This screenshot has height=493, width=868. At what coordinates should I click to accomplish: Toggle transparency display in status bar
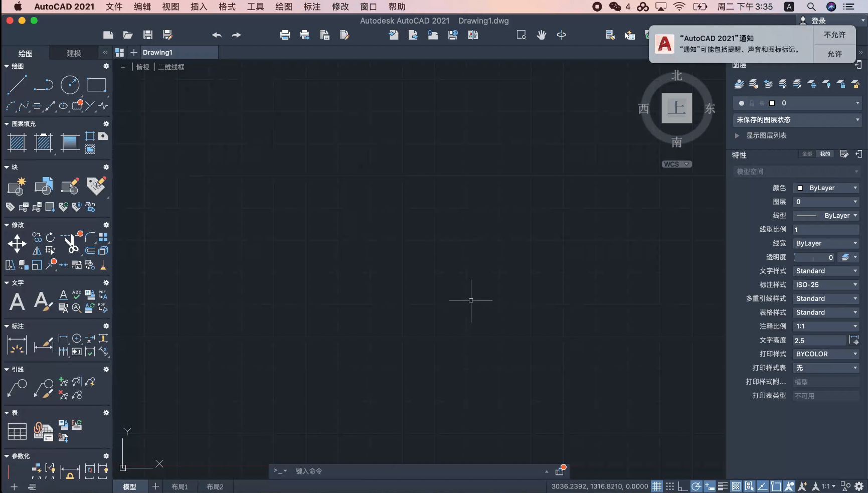(736, 486)
